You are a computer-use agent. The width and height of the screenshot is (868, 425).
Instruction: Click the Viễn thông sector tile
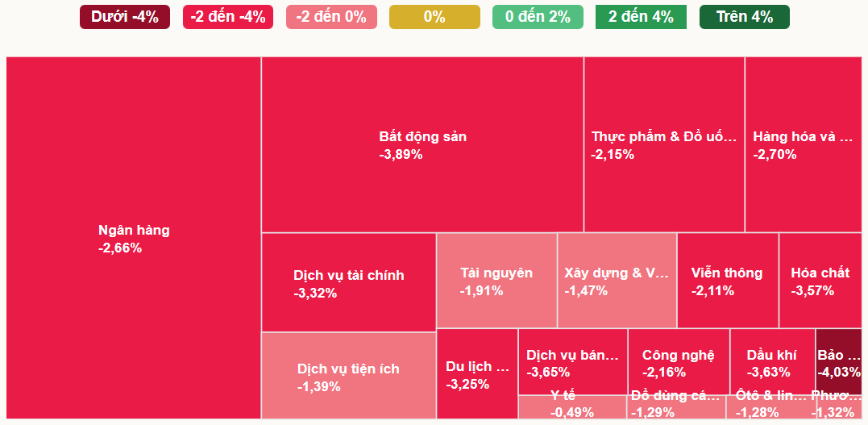pyautogui.click(x=727, y=281)
